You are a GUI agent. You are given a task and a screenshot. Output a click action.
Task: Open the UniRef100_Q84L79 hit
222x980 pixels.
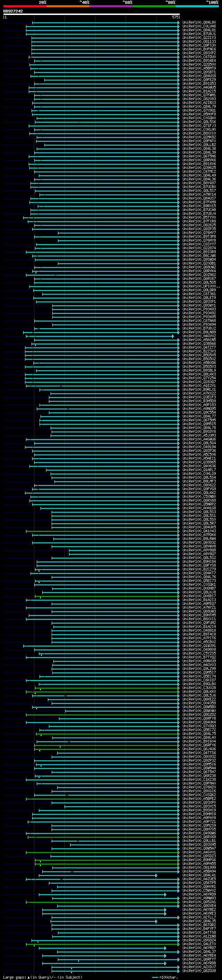[x=199, y=106]
